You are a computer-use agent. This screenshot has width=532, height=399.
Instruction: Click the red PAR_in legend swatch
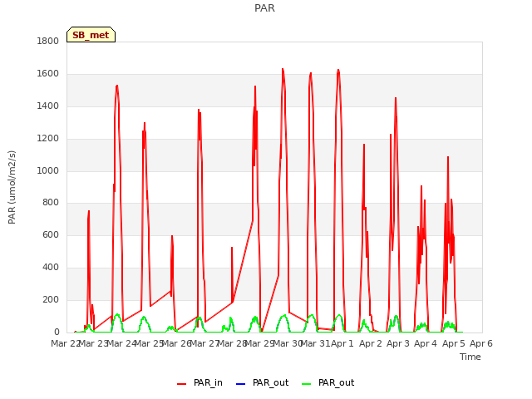coord(181,384)
